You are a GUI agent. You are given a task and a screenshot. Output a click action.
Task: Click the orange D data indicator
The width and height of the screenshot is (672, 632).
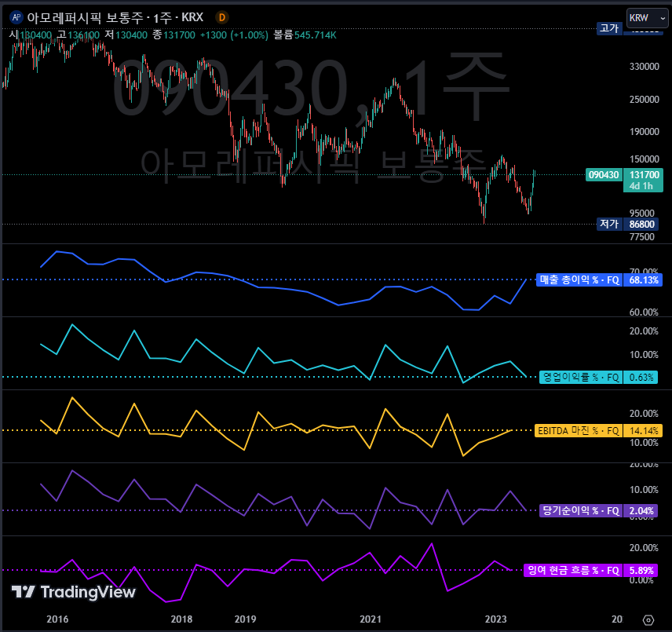222,17
